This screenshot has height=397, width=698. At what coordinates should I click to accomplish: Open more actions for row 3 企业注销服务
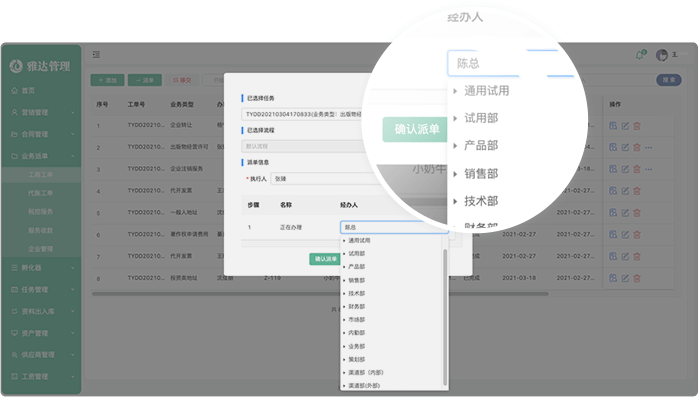649,169
